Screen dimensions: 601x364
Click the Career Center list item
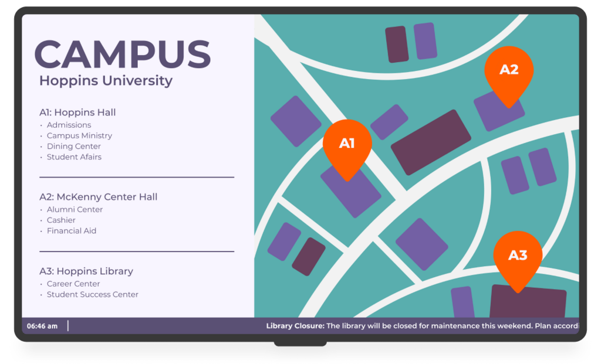point(73,284)
